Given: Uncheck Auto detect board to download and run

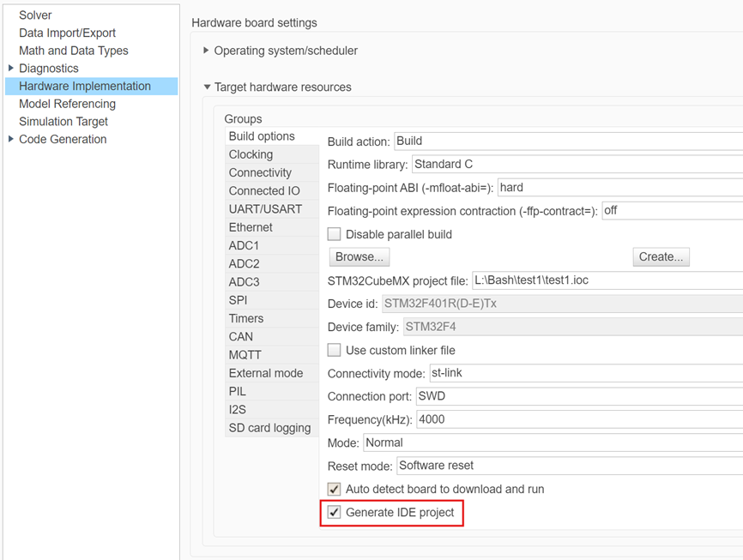Looking at the screenshot, I should [335, 489].
